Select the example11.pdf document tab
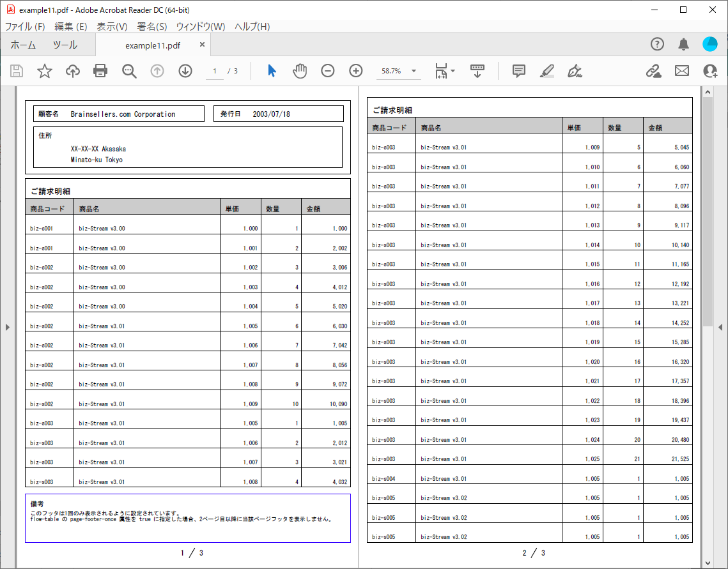728x569 pixels. pyautogui.click(x=153, y=45)
